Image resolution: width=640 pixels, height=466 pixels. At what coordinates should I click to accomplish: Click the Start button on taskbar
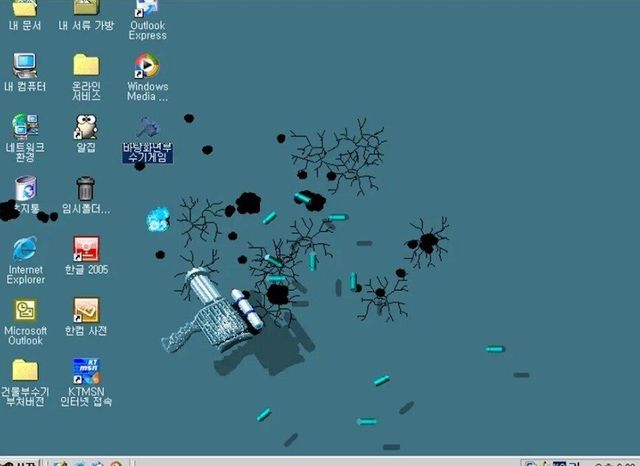tap(18, 462)
